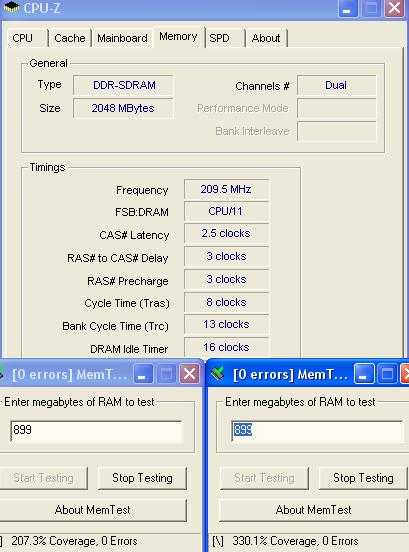Click the left MemTest [0 errors] title text
Screen dimensions: 409x552
pos(69,374)
